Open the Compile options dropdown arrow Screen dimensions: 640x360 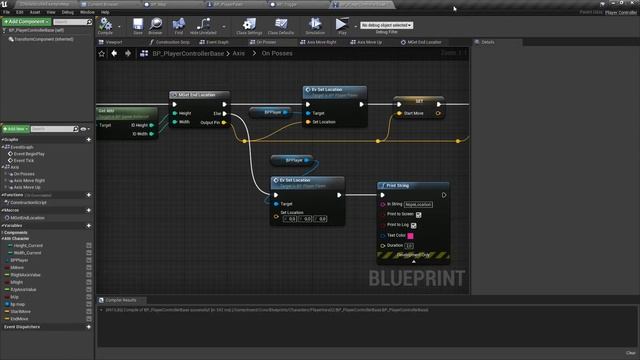pos(119,27)
